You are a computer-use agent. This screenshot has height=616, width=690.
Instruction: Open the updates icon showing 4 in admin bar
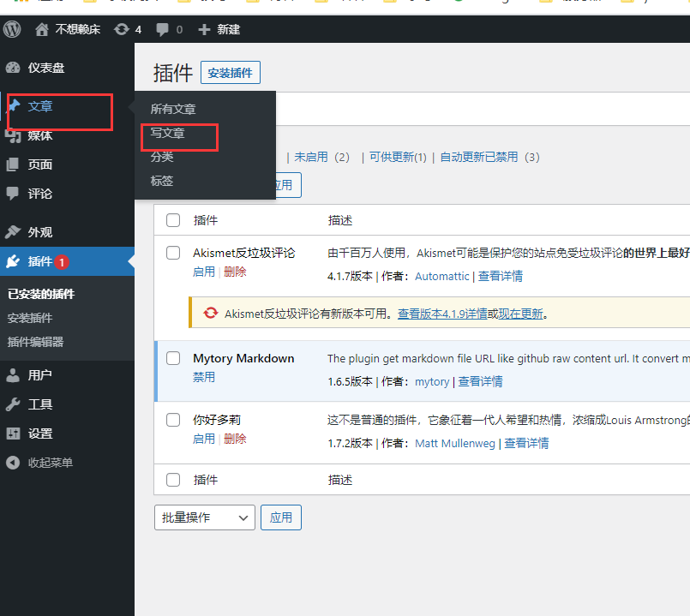tap(121, 28)
